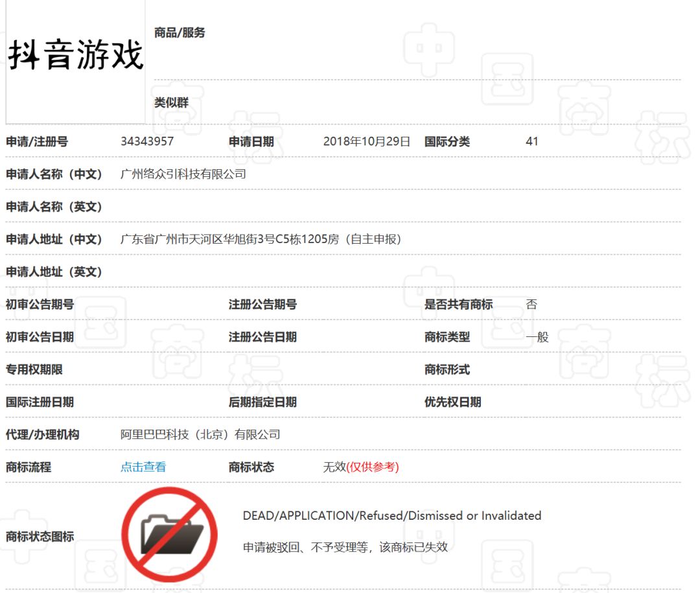Viewport: 700px width, 593px height.
Task: Select applicant name 广州络众引科技有限公司
Action: [x=183, y=174]
